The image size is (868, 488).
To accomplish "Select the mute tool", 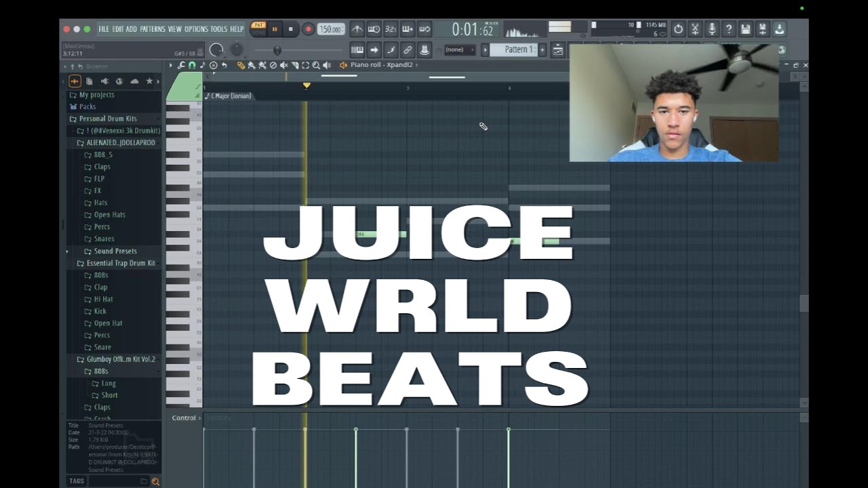I will pos(284,65).
